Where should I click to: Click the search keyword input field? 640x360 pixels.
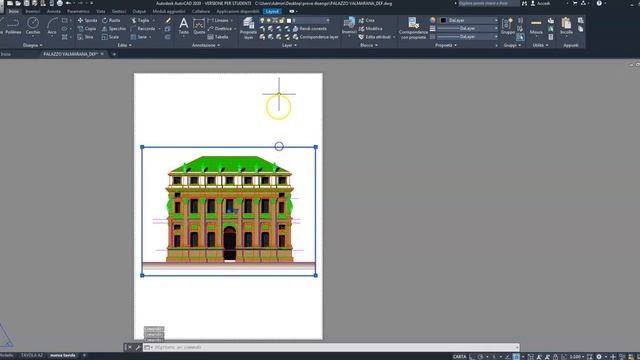coord(489,3)
